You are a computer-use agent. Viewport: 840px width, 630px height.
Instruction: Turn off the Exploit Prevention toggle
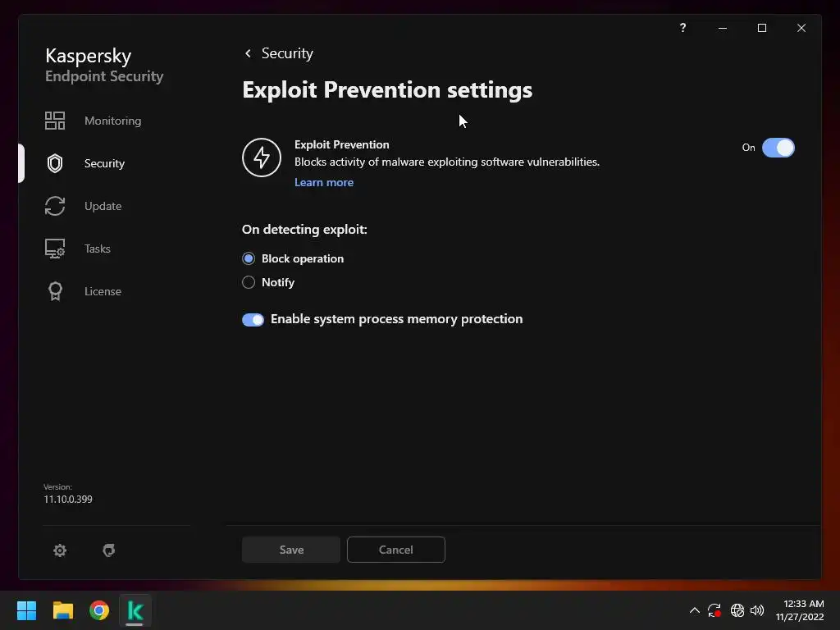778,148
